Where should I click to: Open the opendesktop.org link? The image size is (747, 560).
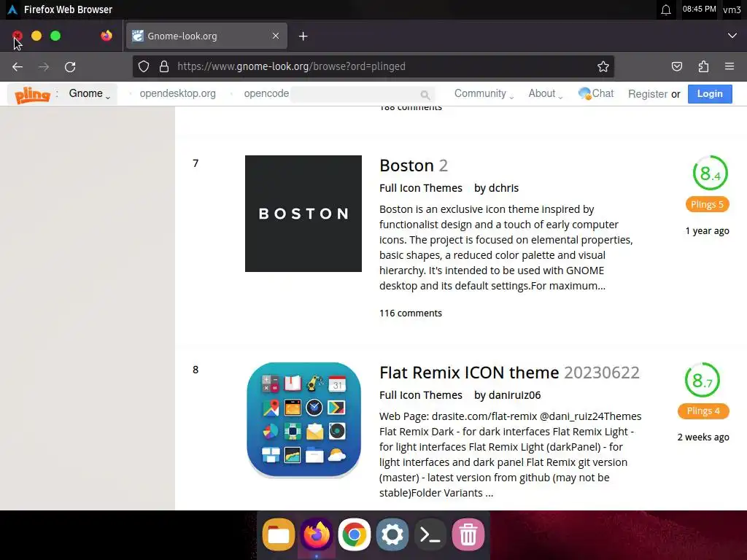[178, 93]
